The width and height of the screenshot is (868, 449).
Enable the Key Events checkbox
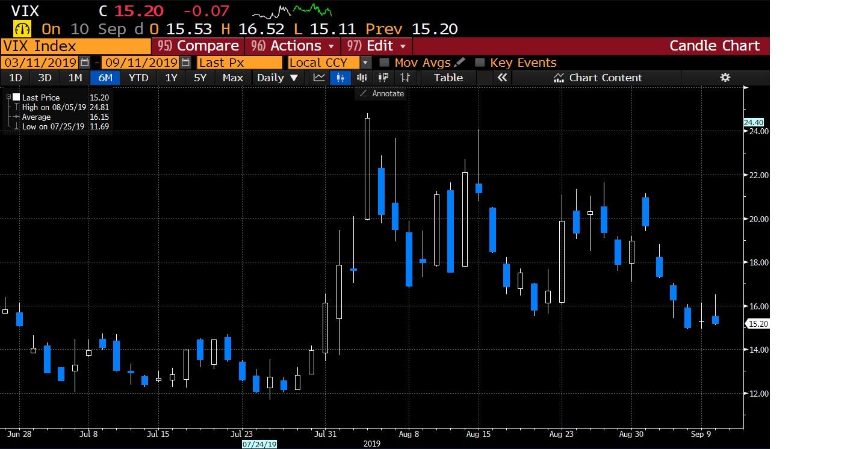pos(480,63)
